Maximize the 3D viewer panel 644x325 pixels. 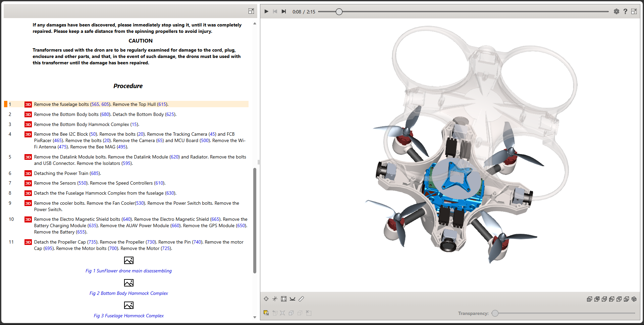[634, 11]
